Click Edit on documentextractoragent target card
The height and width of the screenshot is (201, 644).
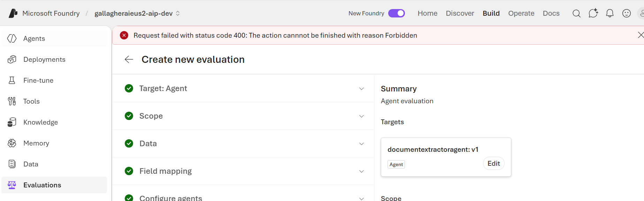[493, 163]
